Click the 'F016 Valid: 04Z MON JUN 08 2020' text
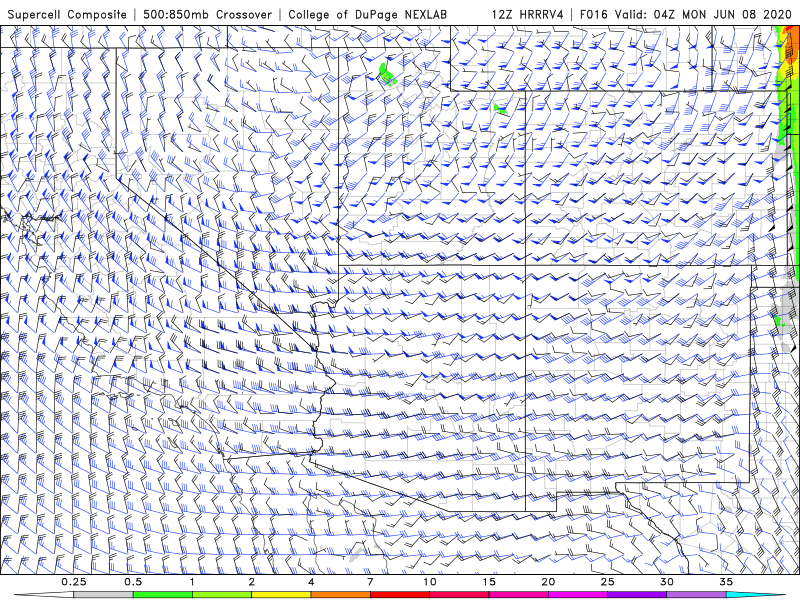This screenshot has height=600, width=800. (686, 14)
